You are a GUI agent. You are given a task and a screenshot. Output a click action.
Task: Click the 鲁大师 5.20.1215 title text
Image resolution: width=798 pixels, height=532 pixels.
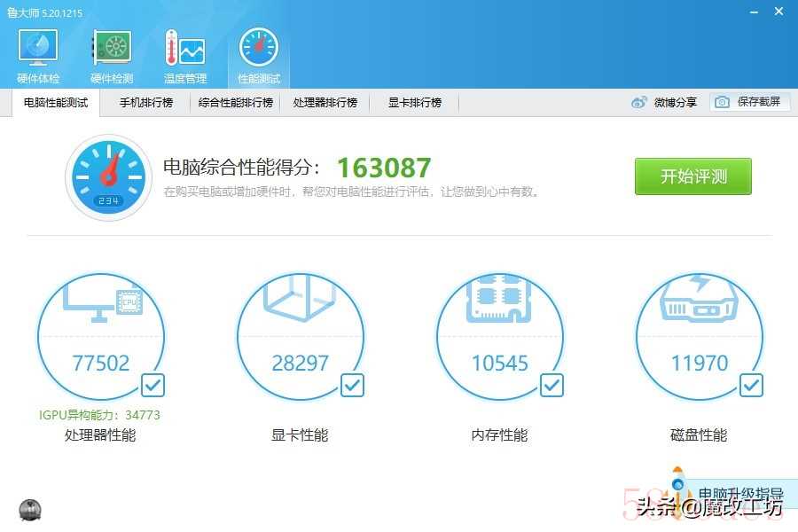(x=45, y=12)
